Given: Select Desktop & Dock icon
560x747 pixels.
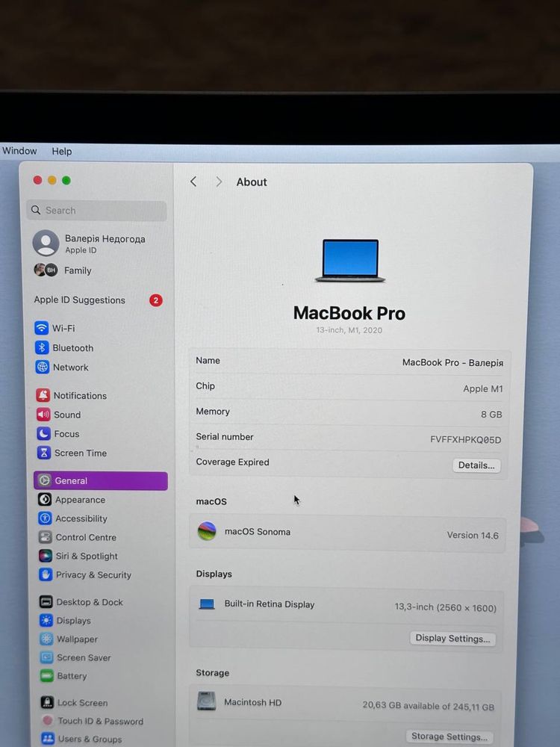Looking at the screenshot, I should coord(46,601).
